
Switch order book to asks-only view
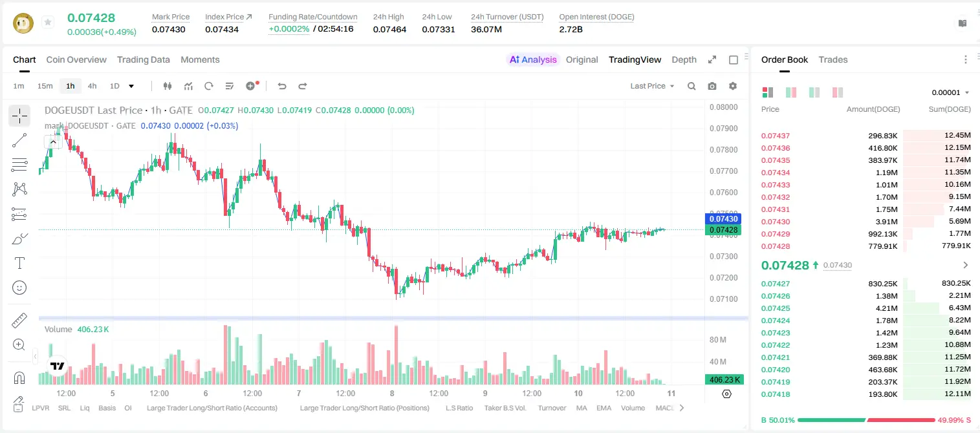(838, 92)
